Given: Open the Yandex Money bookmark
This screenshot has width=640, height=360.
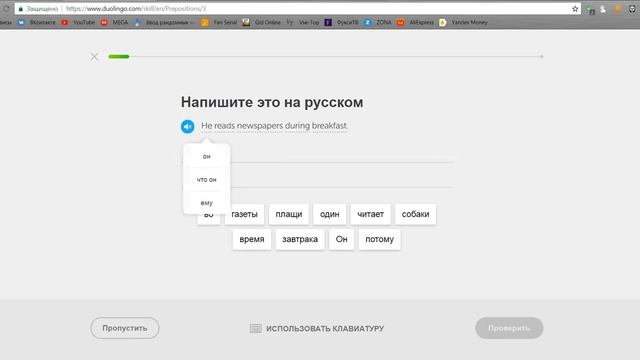Looking at the screenshot, I should coord(463,22).
